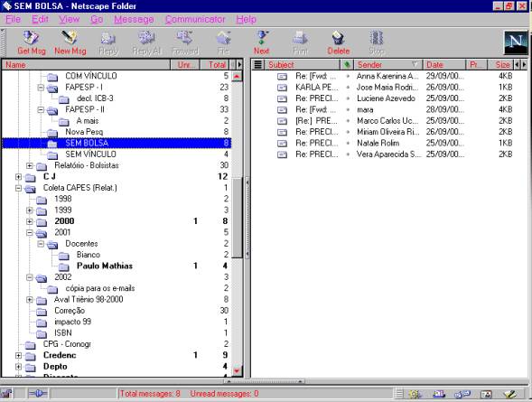Viewport: 532px width, 402px height.
Task: Click the read/unread green diamond column header
Action: [347, 64]
